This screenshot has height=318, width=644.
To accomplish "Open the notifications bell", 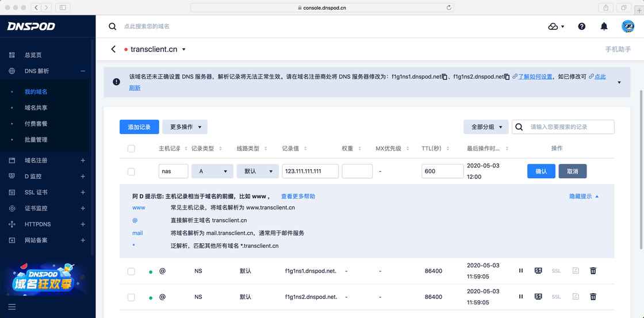I will click(604, 26).
